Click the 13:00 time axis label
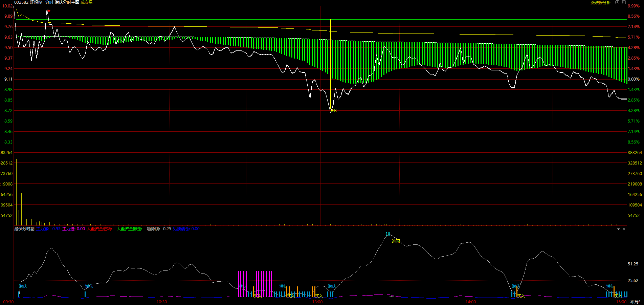This screenshot has height=305, width=644. coord(317,302)
